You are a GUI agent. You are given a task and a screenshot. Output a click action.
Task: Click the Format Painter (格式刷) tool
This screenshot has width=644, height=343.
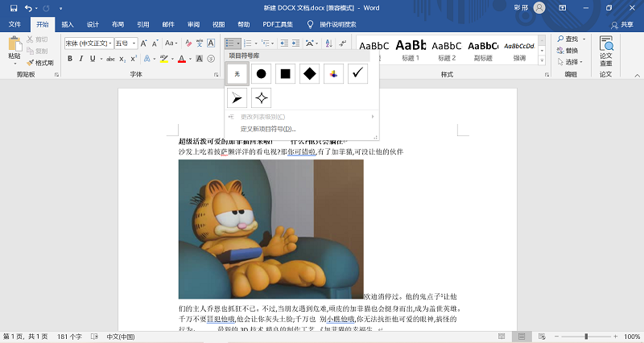[40, 62]
